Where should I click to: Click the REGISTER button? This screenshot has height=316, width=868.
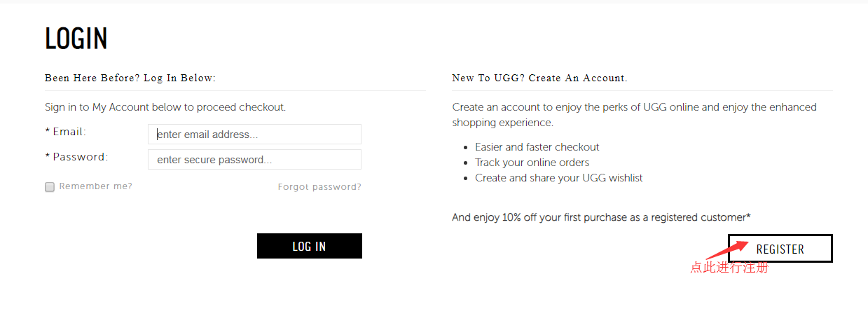[x=780, y=249]
